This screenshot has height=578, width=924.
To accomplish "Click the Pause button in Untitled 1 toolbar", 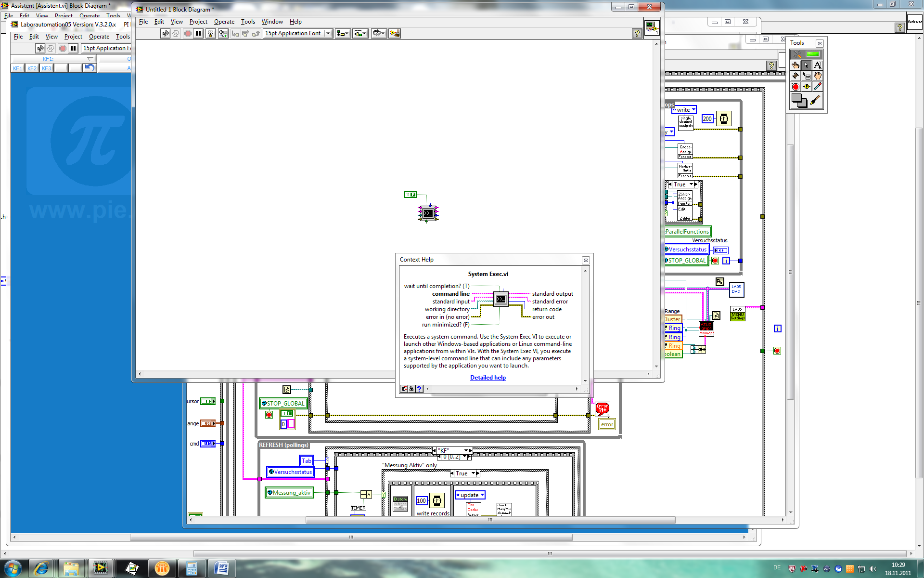I will tap(198, 33).
